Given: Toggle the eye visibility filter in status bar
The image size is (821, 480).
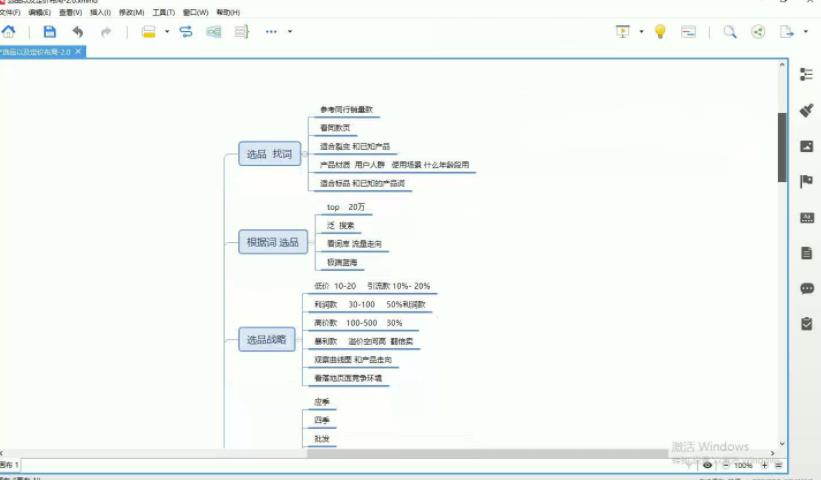Looking at the screenshot, I should click(707, 465).
